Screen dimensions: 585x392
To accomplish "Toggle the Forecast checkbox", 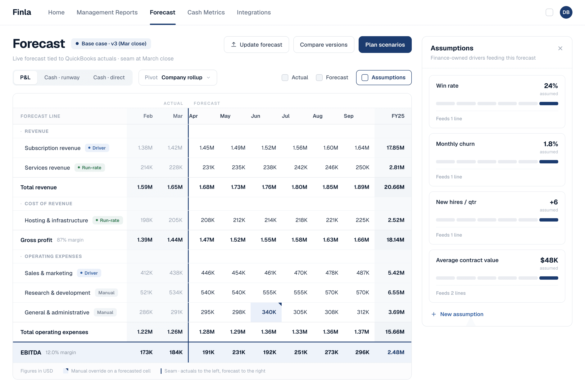I will tap(319, 77).
